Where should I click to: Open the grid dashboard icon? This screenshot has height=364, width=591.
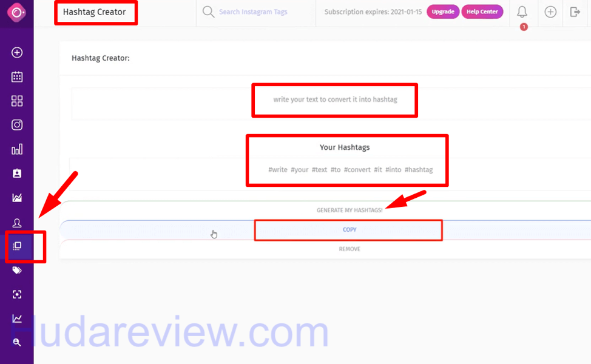[17, 101]
